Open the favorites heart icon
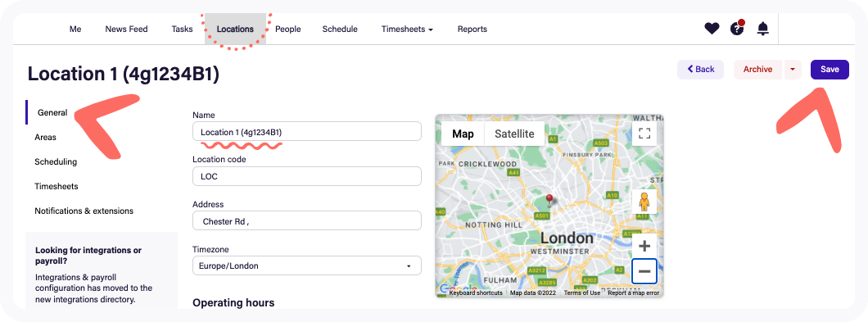 712,29
